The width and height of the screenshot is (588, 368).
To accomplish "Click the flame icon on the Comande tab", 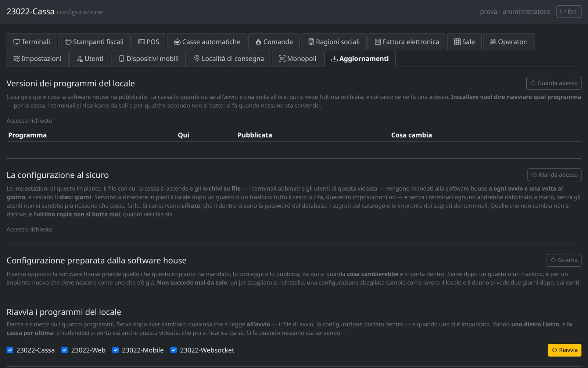I will click(258, 42).
